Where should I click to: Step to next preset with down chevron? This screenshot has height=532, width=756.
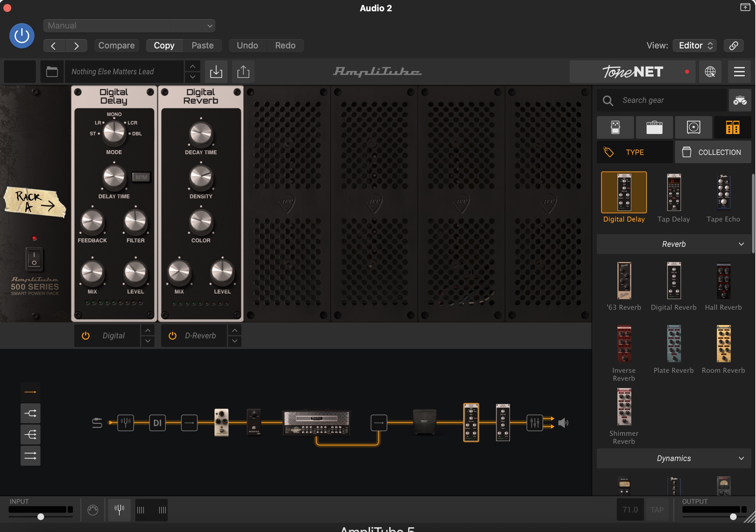pyautogui.click(x=192, y=77)
